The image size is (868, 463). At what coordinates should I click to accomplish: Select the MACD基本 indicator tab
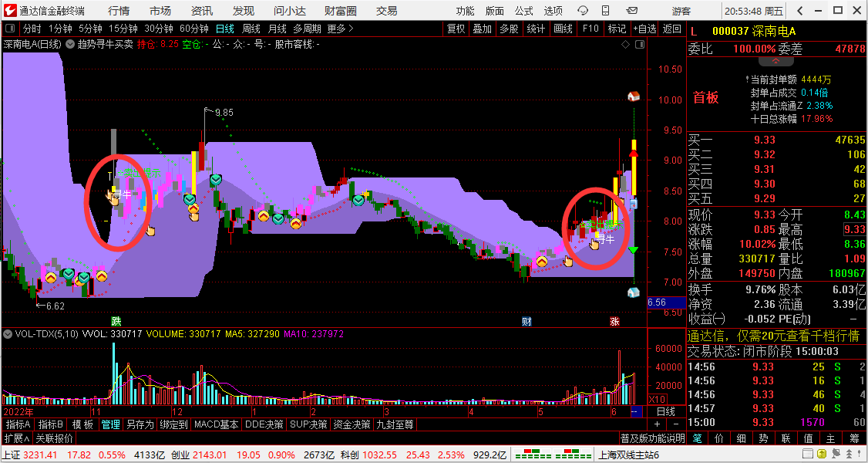pos(216,424)
